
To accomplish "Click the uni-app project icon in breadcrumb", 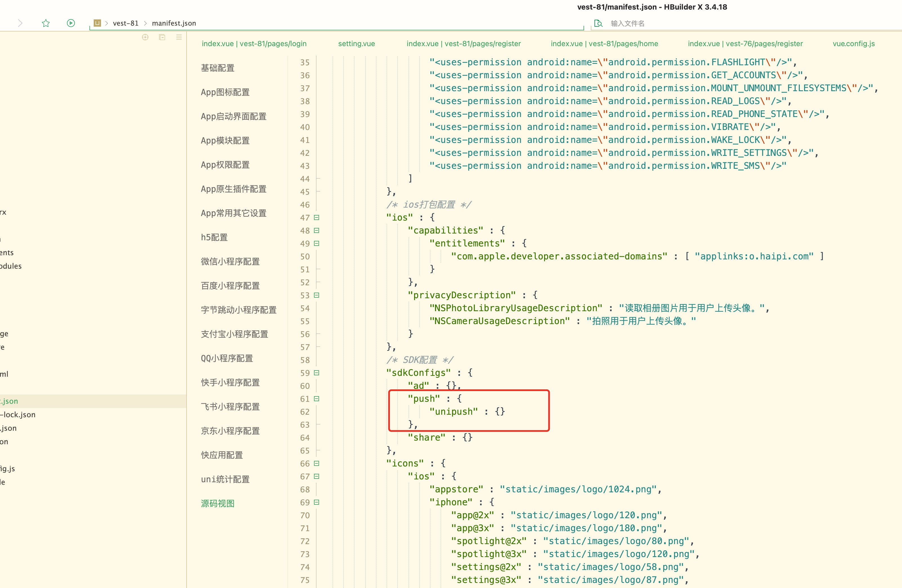I will tap(97, 23).
